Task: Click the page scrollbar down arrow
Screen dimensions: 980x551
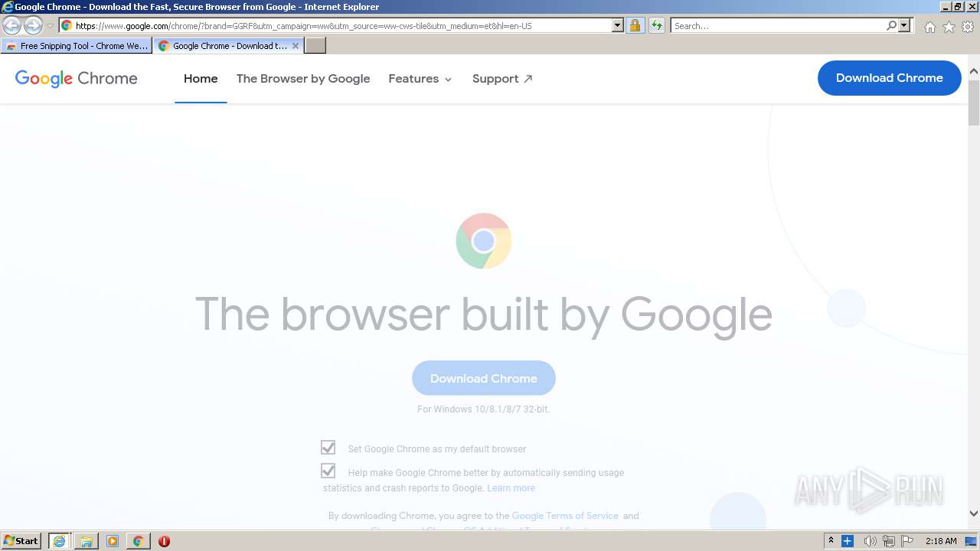Action: [974, 514]
